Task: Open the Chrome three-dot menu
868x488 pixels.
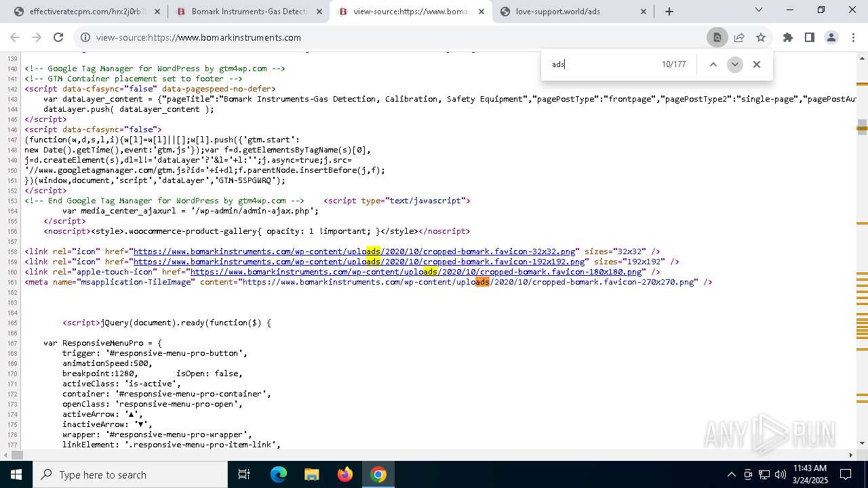Action: click(x=853, y=38)
